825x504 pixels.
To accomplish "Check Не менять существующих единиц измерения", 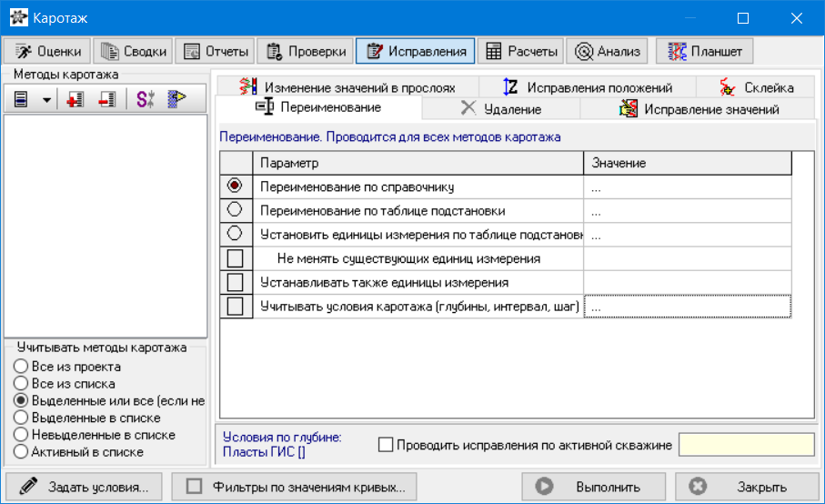I will click(x=235, y=258).
